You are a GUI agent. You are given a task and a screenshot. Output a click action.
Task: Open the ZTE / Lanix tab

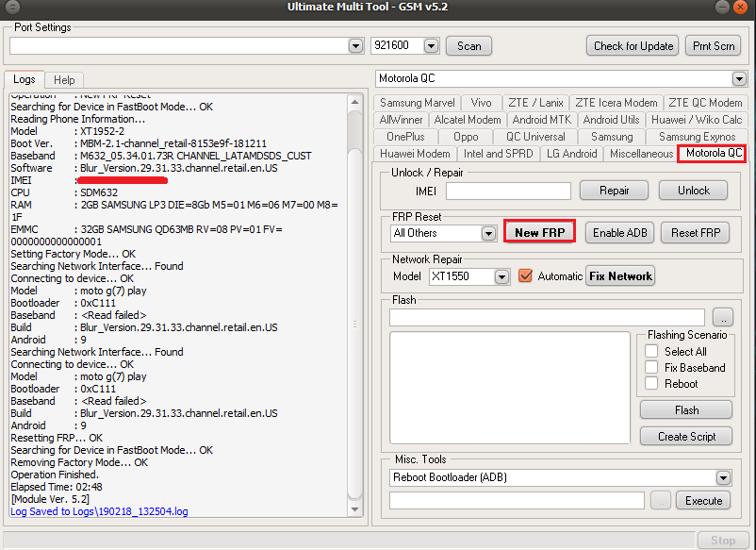tap(535, 103)
